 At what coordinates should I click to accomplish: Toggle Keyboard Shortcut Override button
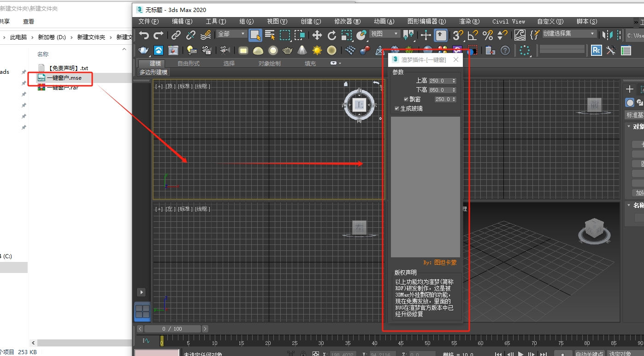click(441, 35)
